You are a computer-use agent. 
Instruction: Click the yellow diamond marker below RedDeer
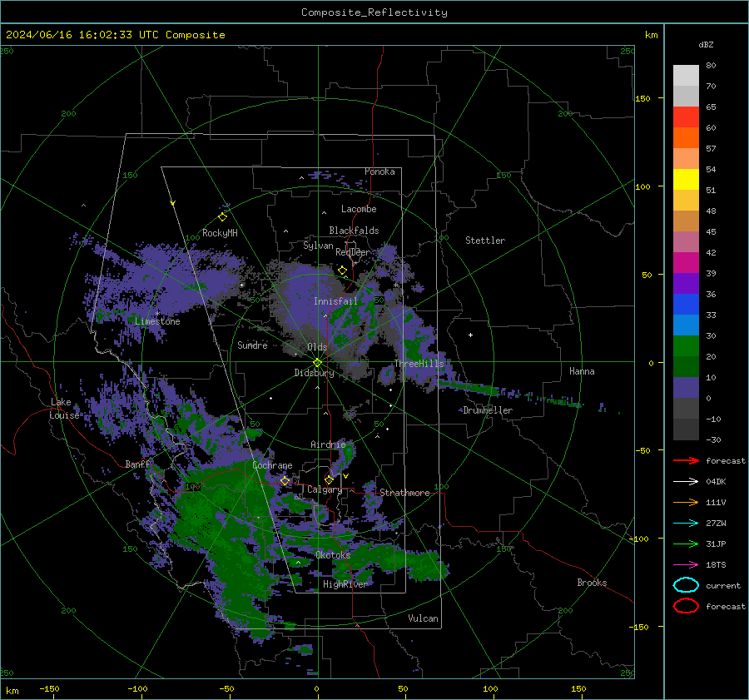[x=343, y=271]
